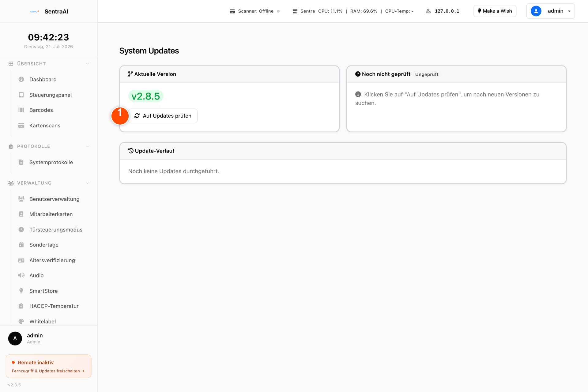This screenshot has width=588, height=392.
Task: Click the branch icon by Aktuelle Version
Action: (130, 74)
